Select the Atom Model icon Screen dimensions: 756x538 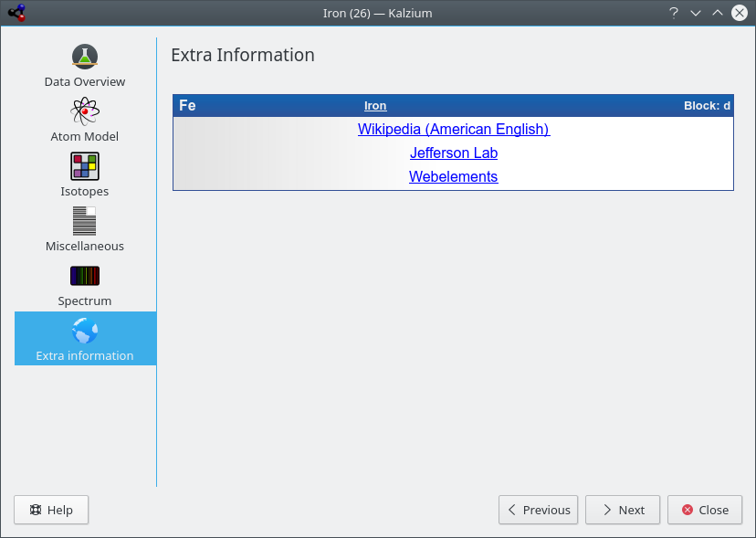click(85, 111)
